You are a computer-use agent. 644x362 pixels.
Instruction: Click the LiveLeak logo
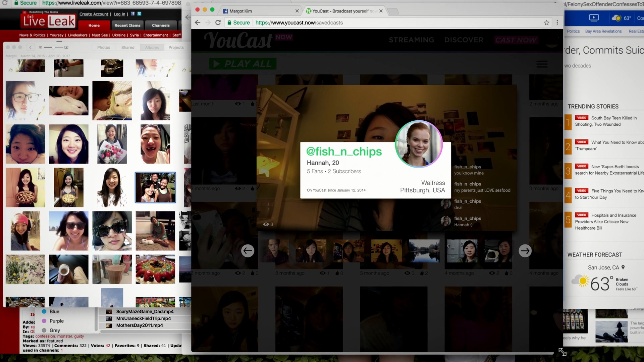49,21
